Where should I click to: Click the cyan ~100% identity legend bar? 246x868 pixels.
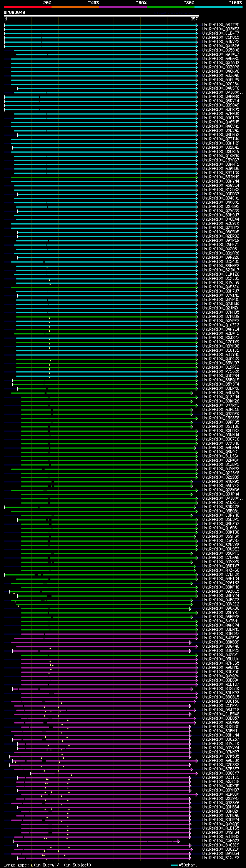(218, 7)
